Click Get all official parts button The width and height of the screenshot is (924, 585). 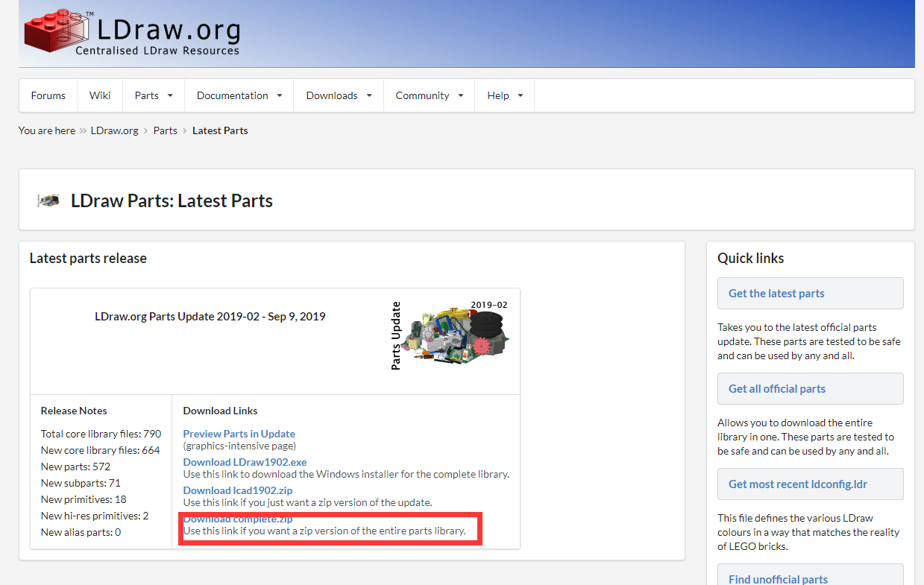[x=811, y=389]
